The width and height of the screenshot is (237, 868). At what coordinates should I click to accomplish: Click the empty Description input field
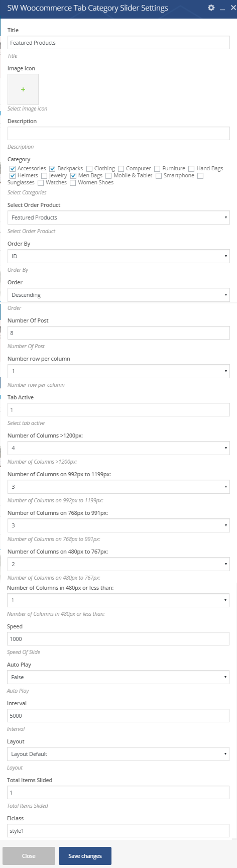coord(118,133)
